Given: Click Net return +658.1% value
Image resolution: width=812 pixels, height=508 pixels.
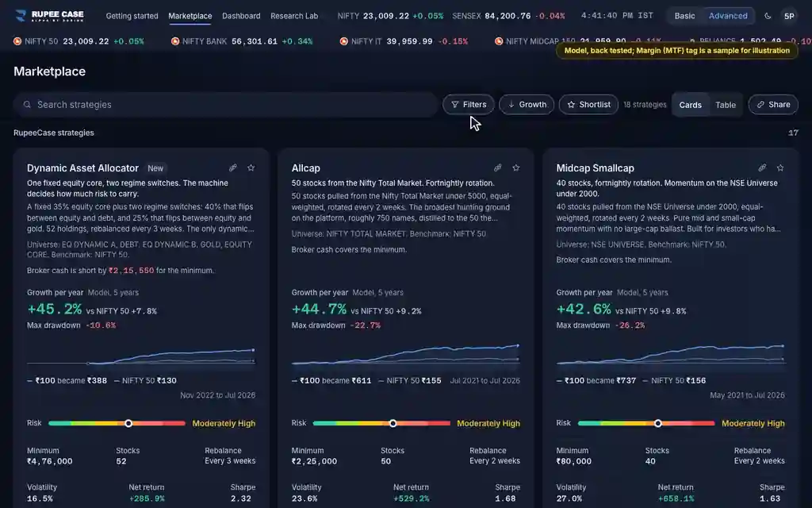Looking at the screenshot, I should coord(676,498).
